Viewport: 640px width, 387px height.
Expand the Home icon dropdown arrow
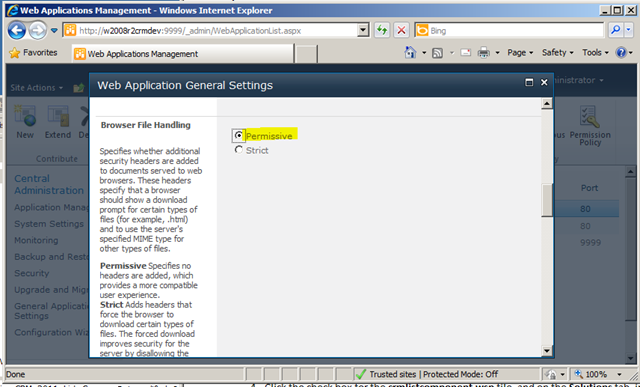[424, 53]
